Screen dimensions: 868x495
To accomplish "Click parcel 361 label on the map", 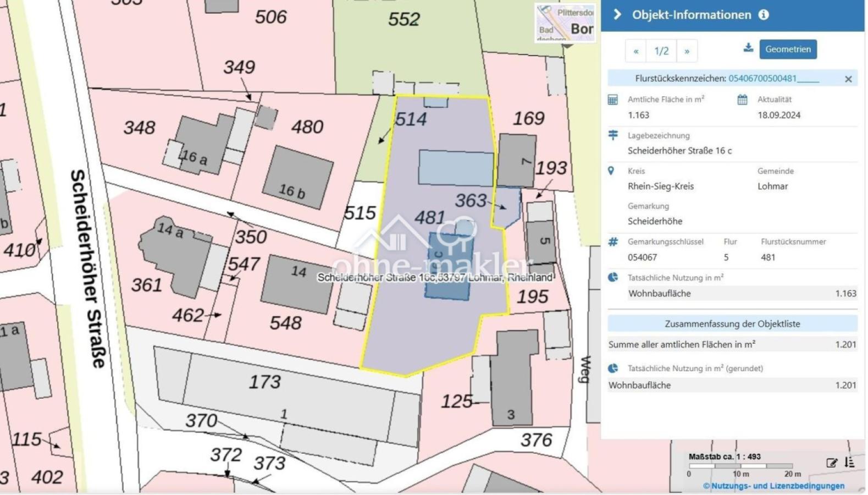I will click(147, 285).
